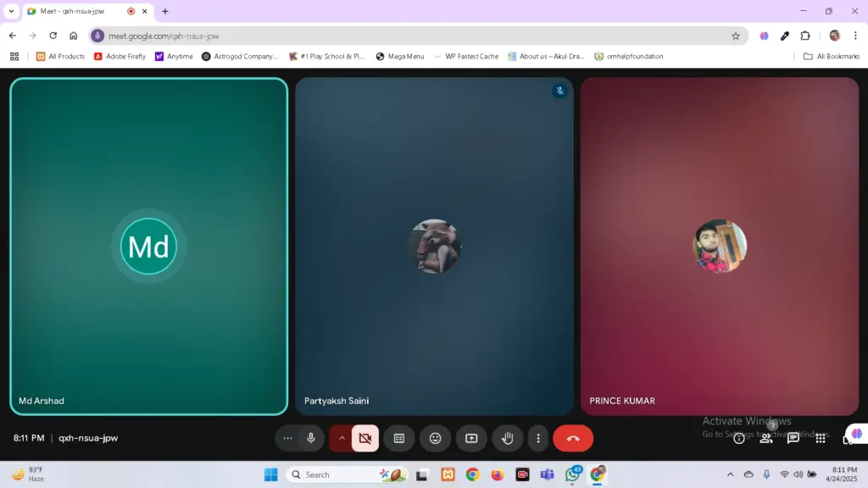Expand the video settings arrow
The image size is (868, 488).
click(x=342, y=438)
